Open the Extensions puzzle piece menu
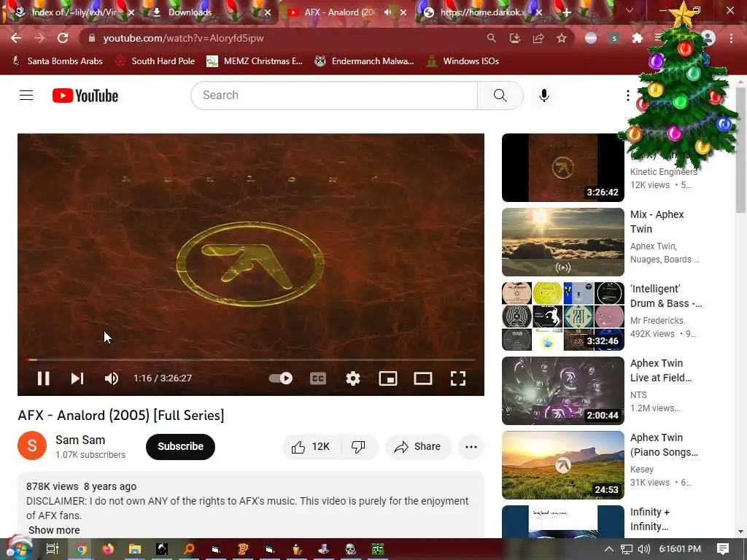 pos(638,38)
